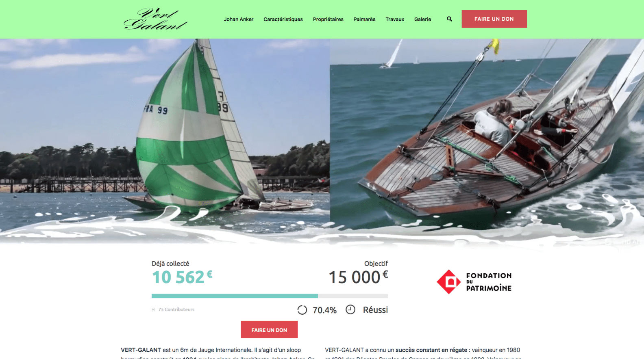Click the header Faire un don button
Viewport: 644px width, 359px height.
point(494,19)
